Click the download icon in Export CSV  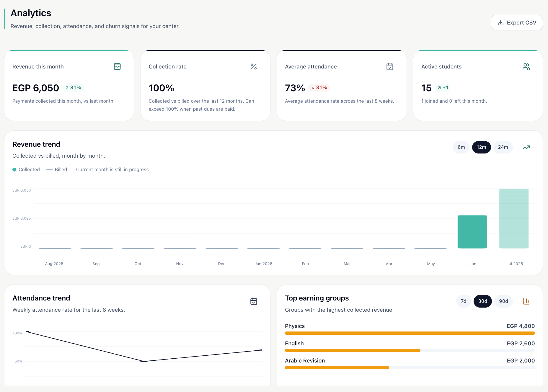coord(501,23)
